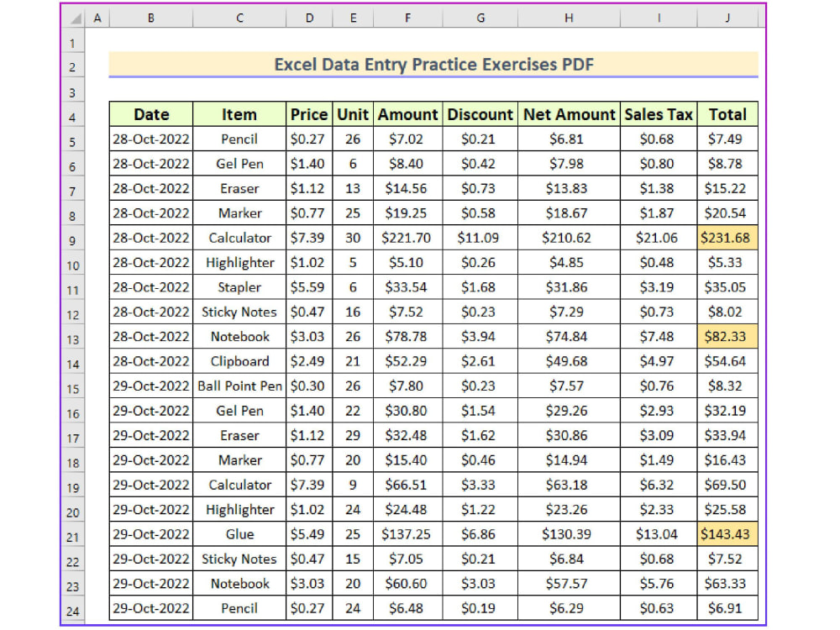
Task: Select total cell $7.49
Action: 727,139
